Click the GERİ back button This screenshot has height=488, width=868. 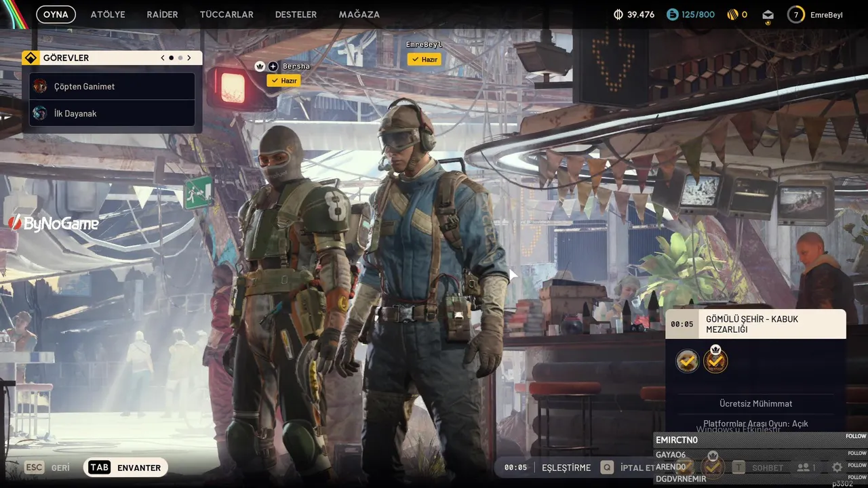60,468
